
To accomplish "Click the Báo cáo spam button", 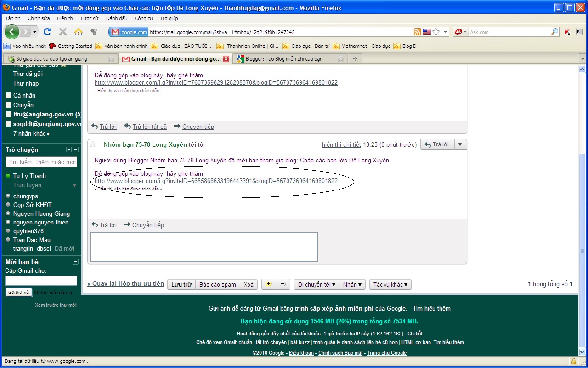I will 218,284.
